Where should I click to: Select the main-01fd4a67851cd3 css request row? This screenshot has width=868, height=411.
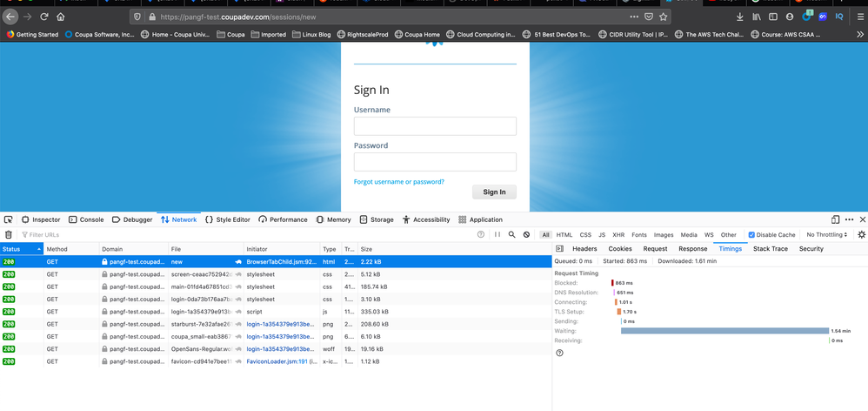[276, 287]
